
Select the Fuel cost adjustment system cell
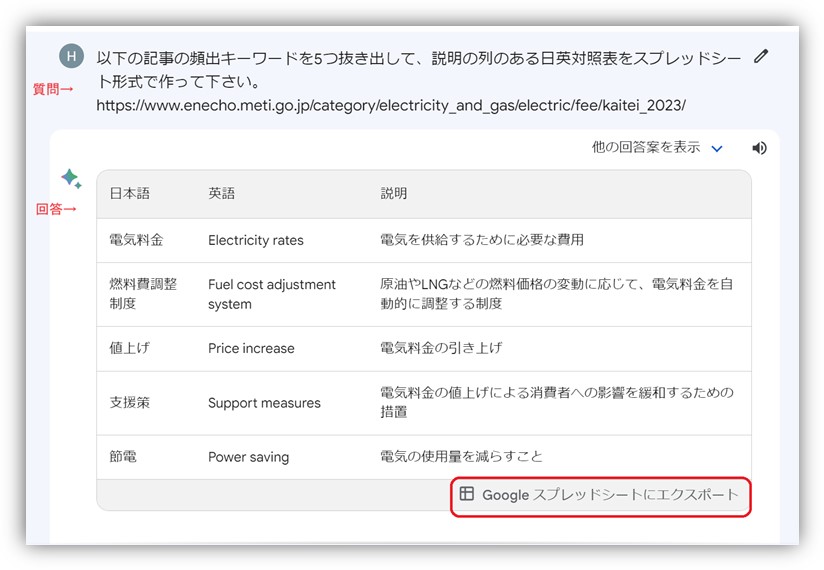271,294
